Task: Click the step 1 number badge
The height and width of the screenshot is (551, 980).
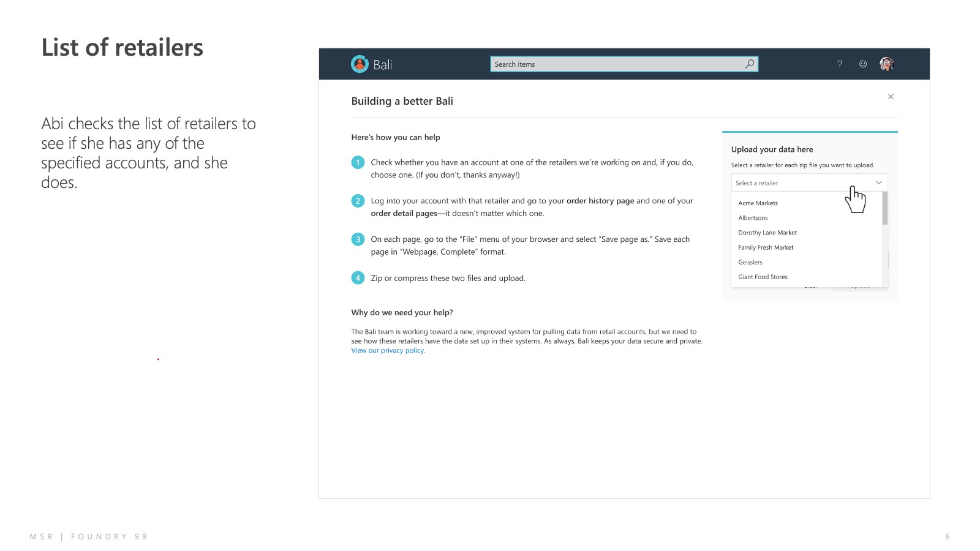Action: (358, 162)
